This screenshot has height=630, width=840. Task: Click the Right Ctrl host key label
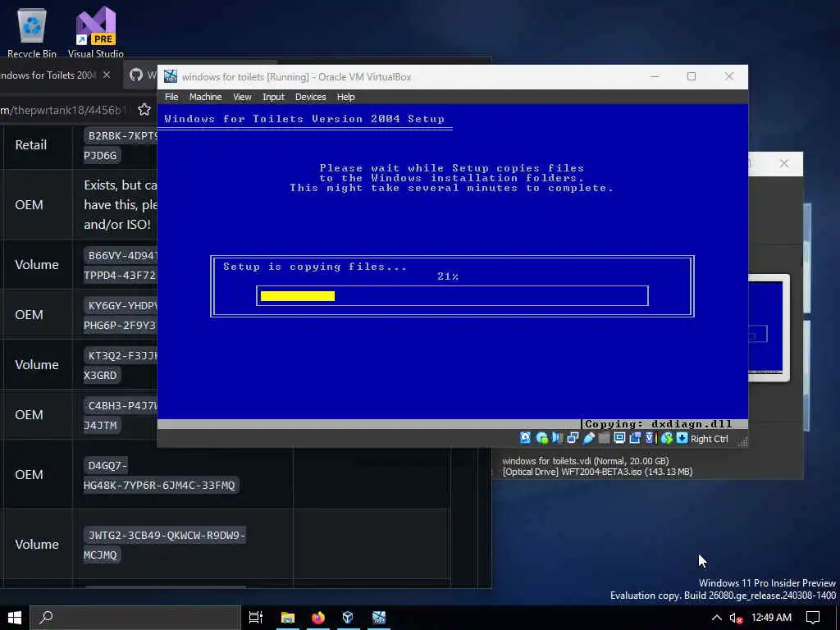pyautogui.click(x=710, y=439)
